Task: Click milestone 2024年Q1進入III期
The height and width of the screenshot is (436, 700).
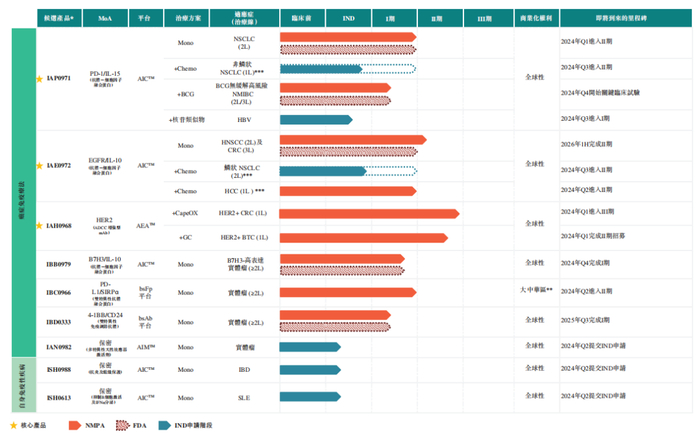Action: pyautogui.click(x=588, y=212)
